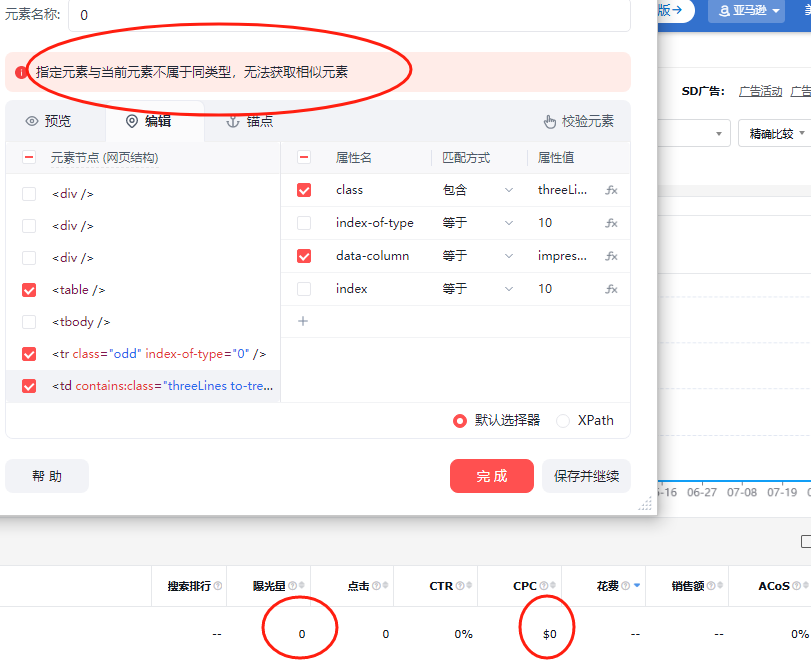Viewport: 811px width, 661px height.
Task: Click the resize grip at dialog corner
Action: pyautogui.click(x=645, y=504)
